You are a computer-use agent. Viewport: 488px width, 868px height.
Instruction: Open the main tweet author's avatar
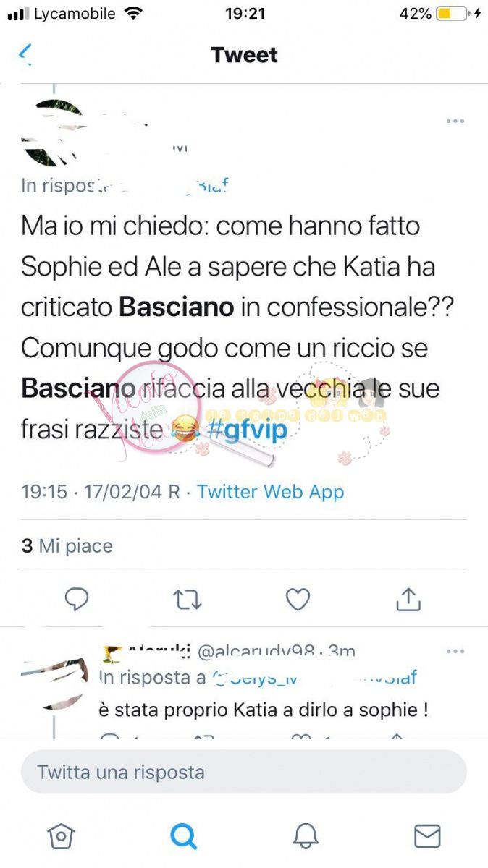pos(54,133)
